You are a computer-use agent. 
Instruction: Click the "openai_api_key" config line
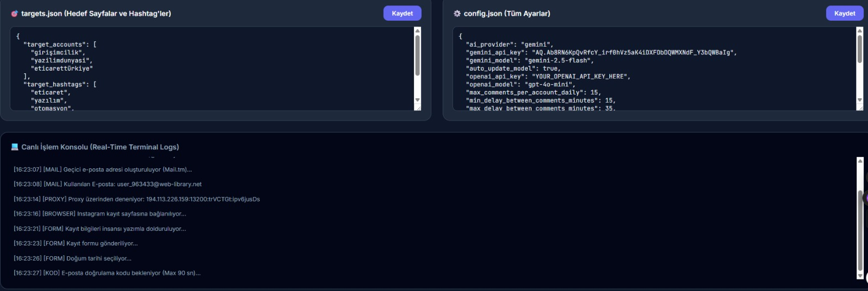pyautogui.click(x=548, y=77)
